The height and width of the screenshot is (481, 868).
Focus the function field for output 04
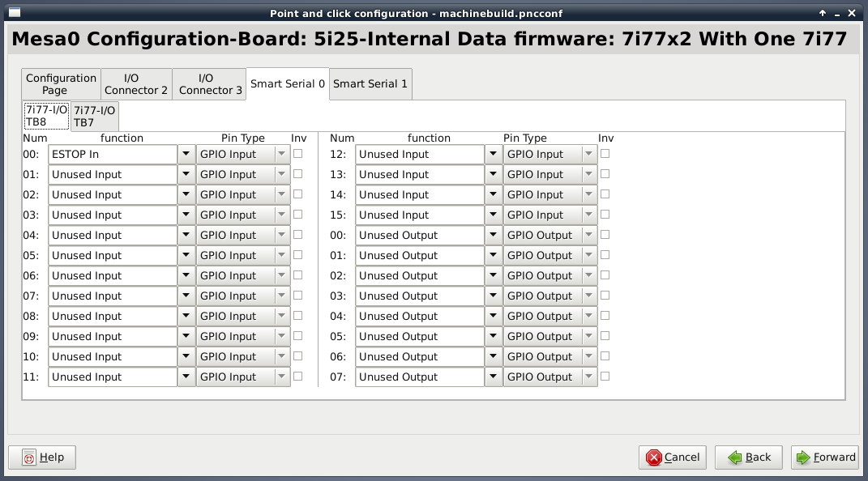[x=420, y=317]
